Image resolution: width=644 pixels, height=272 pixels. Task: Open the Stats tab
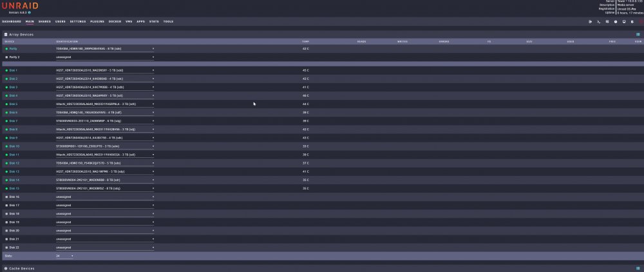pyautogui.click(x=154, y=21)
